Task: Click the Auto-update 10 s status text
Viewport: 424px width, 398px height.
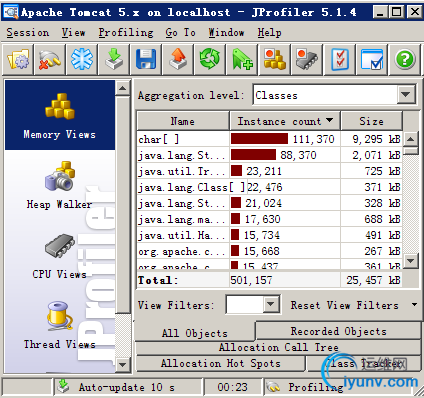Action: tap(127, 387)
